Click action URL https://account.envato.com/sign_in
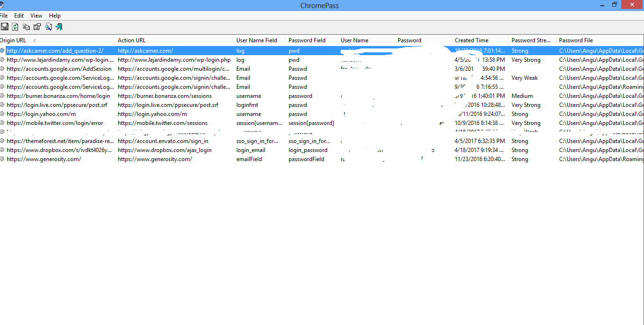Image resolution: width=644 pixels, height=325 pixels. pos(163,141)
